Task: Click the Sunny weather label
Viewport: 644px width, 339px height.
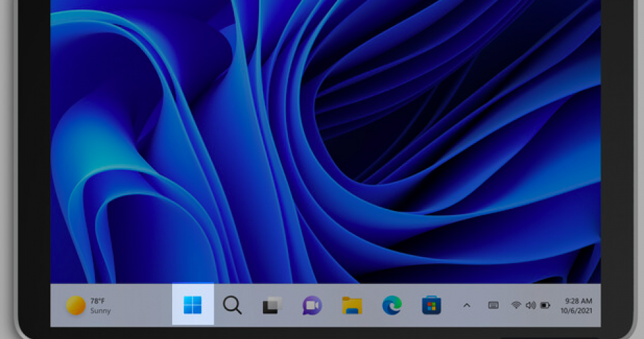Action: (100, 311)
